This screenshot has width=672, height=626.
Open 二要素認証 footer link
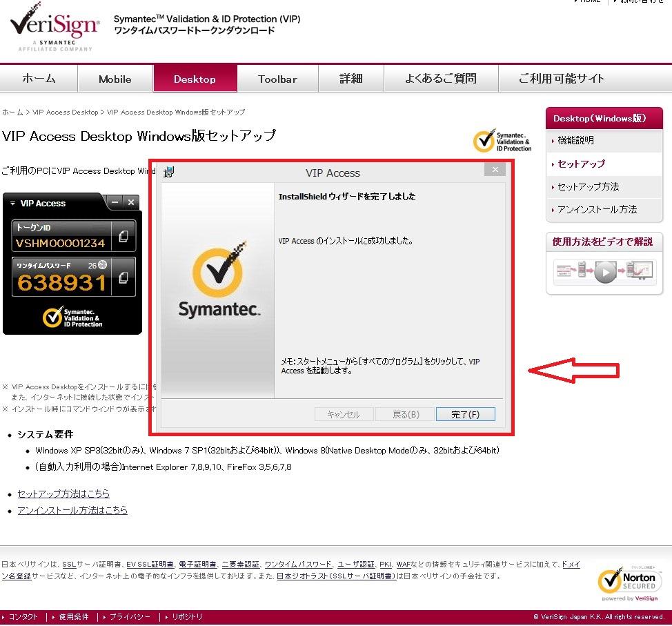(x=240, y=565)
